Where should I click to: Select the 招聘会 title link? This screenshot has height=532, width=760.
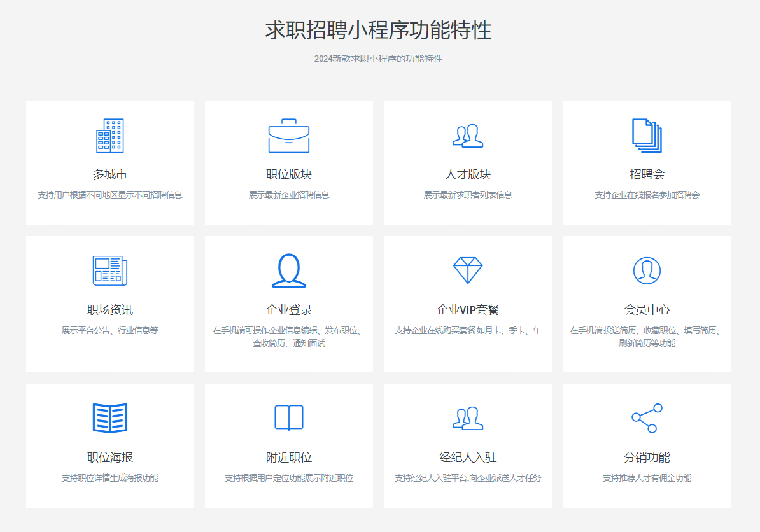pos(647,174)
